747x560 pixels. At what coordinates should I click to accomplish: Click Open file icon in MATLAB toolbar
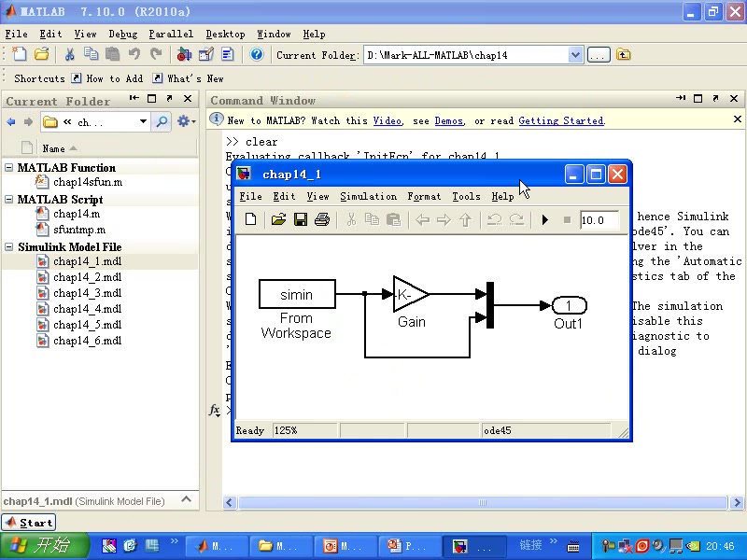coord(41,54)
